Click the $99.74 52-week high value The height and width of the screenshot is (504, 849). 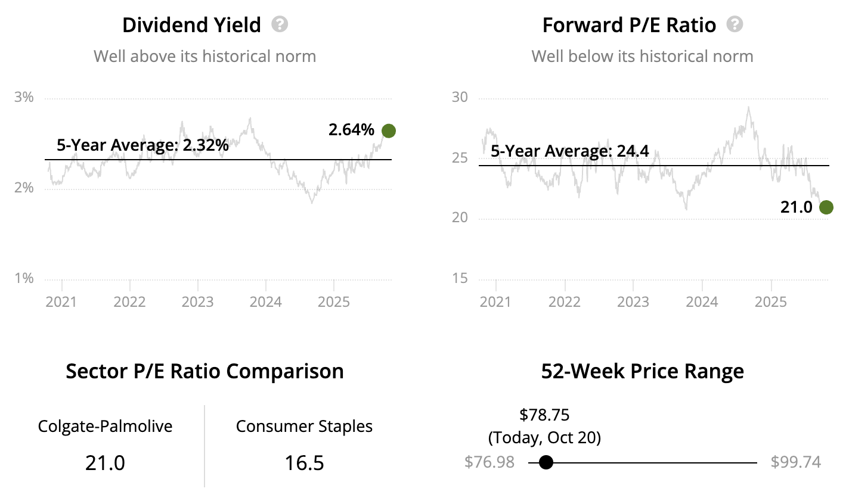(x=795, y=462)
